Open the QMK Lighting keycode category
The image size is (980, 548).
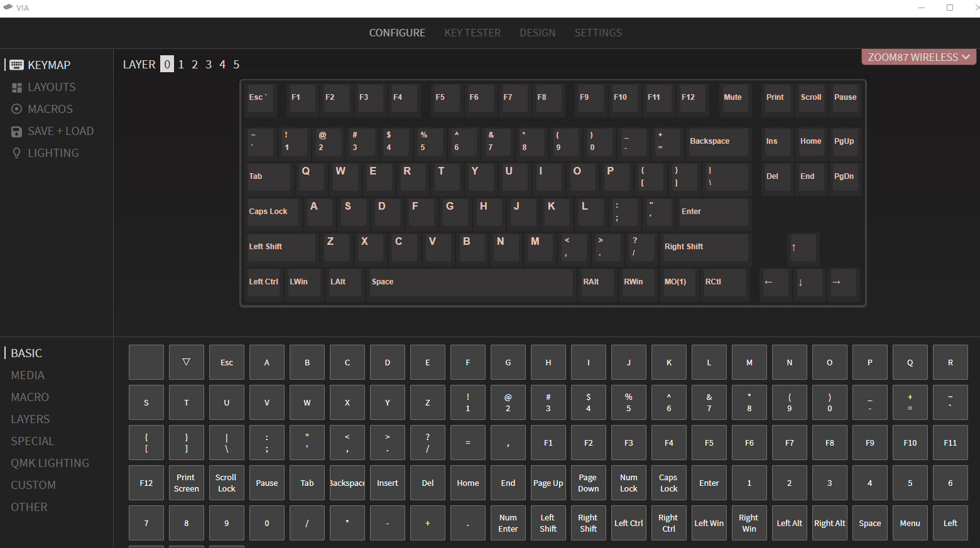click(50, 463)
